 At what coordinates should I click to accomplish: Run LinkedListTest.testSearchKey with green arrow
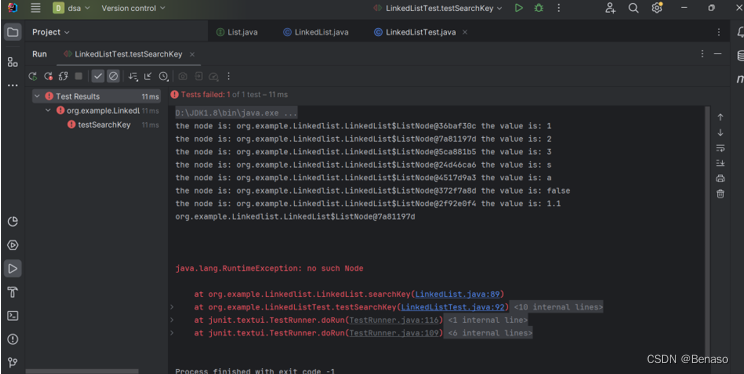519,8
